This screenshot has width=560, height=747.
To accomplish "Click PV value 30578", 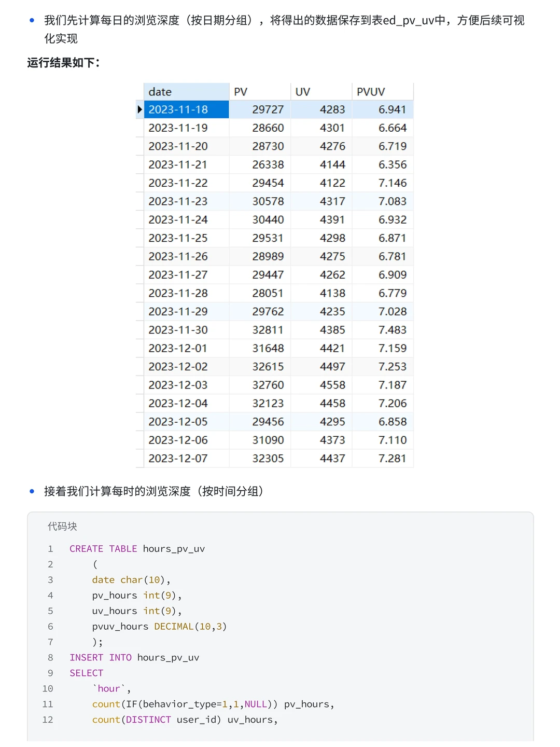I will 268,201.
